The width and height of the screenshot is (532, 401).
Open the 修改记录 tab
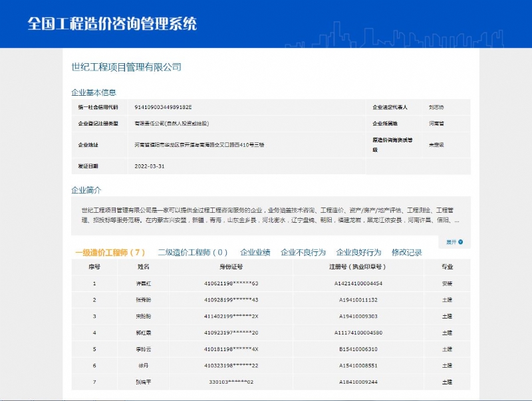[x=407, y=253]
